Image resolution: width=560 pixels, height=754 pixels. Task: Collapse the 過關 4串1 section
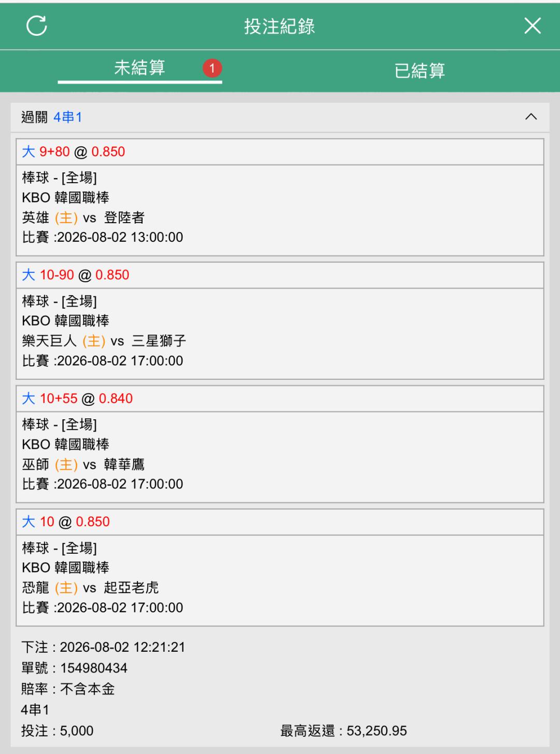pos(531,117)
